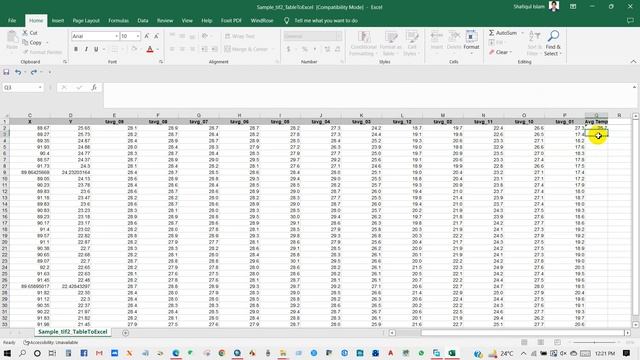The height and width of the screenshot is (360, 640).
Task: Click inside the formula bar
Action: [367, 95]
